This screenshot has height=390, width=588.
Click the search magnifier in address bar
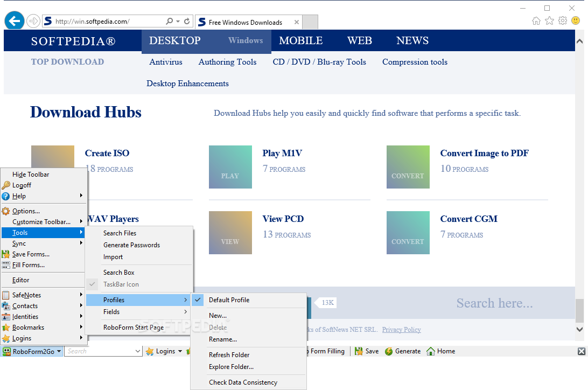pos(170,22)
